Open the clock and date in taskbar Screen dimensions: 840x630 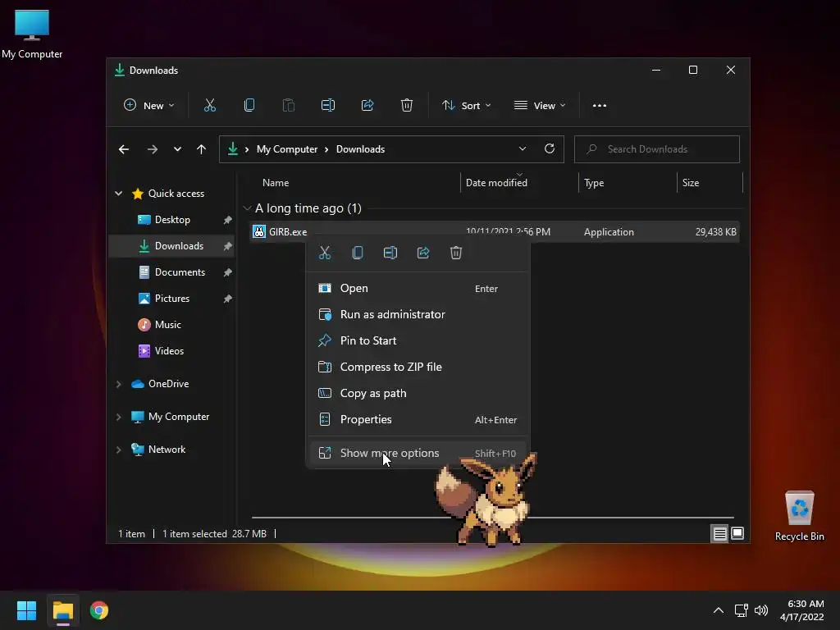[x=802, y=610]
